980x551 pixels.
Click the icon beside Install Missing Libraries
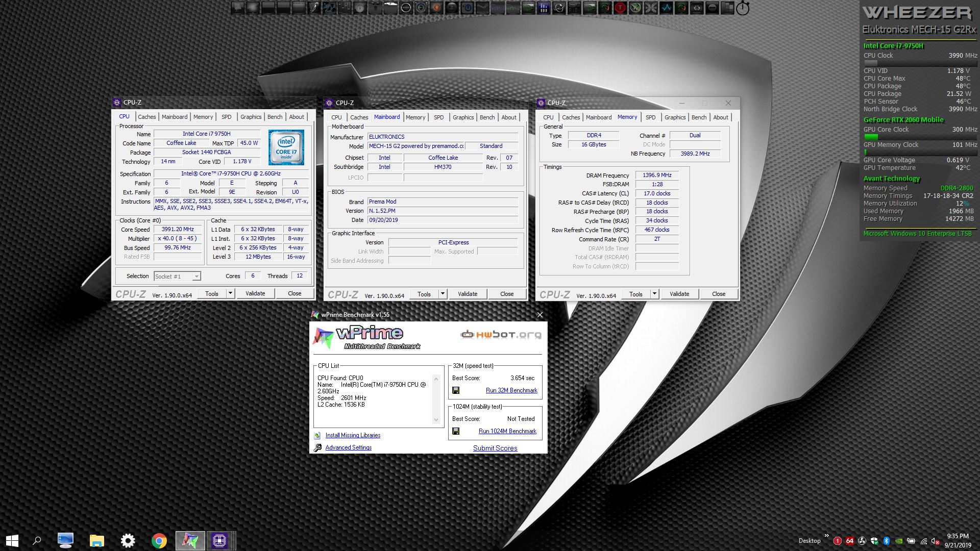click(317, 435)
